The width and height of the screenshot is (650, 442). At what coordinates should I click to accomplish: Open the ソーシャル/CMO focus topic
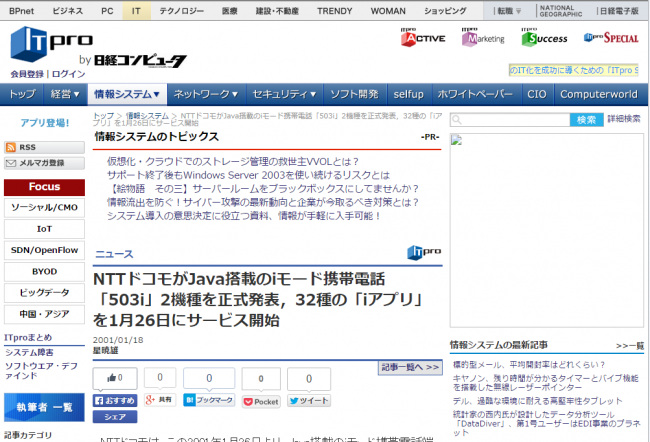click(44, 207)
